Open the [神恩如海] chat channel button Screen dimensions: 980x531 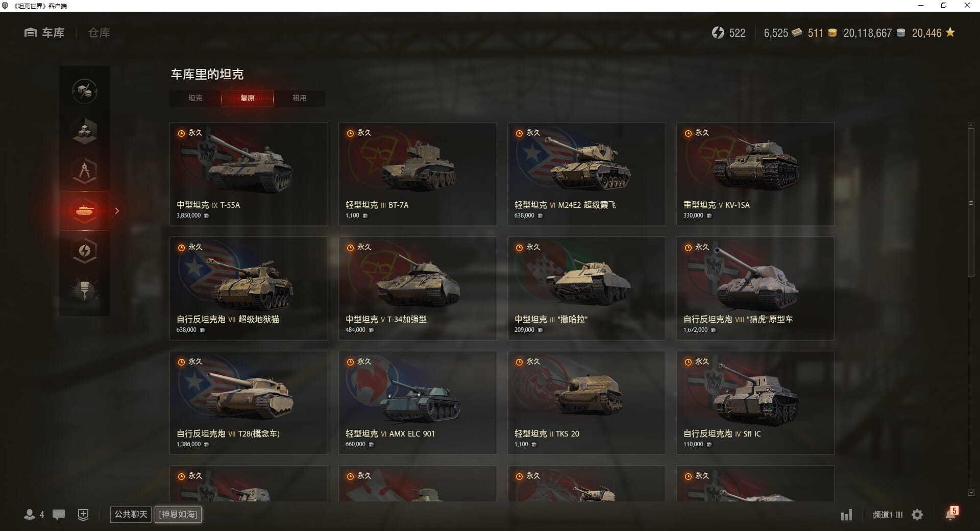(x=178, y=514)
